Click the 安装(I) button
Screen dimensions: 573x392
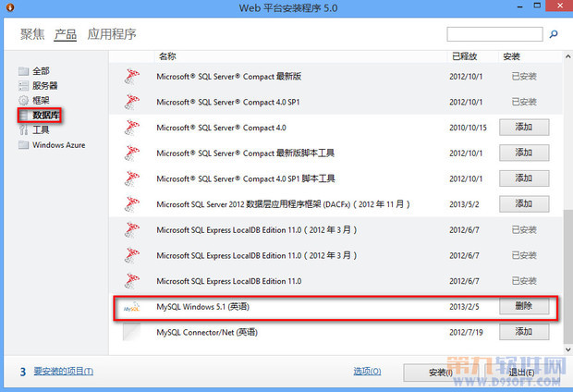click(441, 373)
